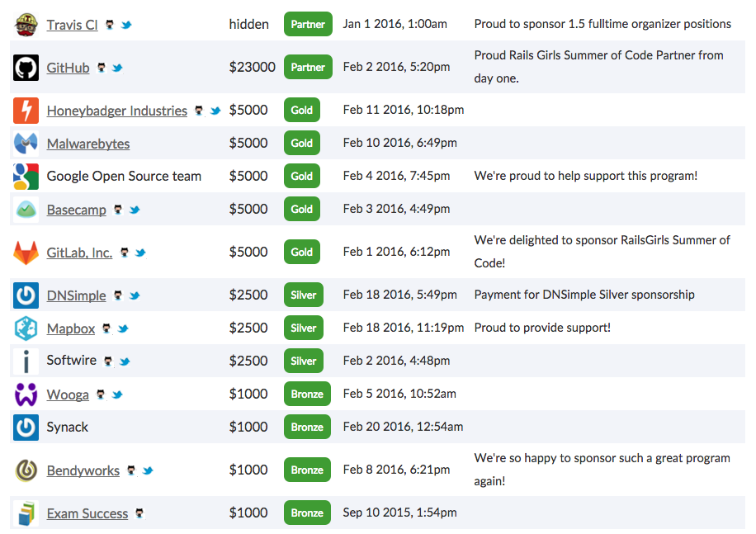Click DNSimple's GitHub icon
Screen dimensions: 756x534
(118, 295)
